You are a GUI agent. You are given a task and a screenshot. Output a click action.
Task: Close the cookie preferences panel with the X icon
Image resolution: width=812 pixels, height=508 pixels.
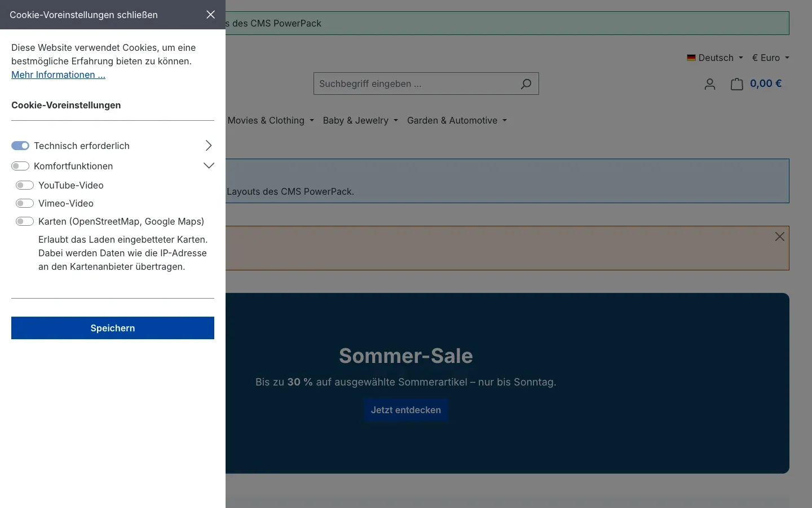pyautogui.click(x=210, y=15)
